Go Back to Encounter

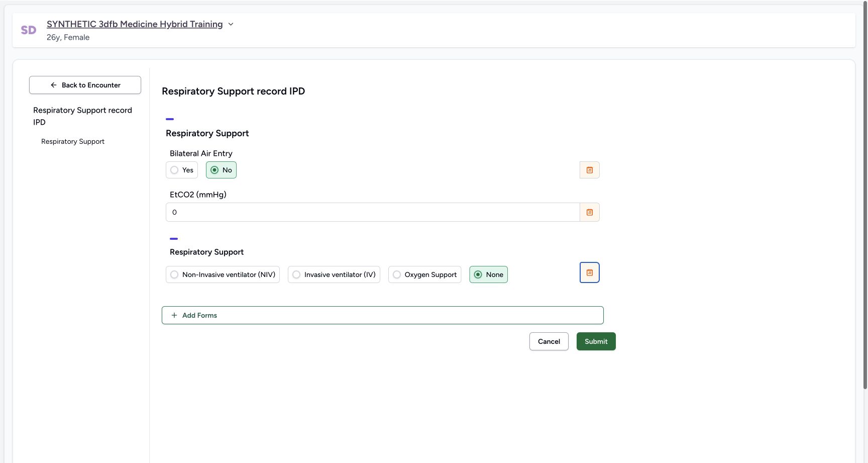85,85
